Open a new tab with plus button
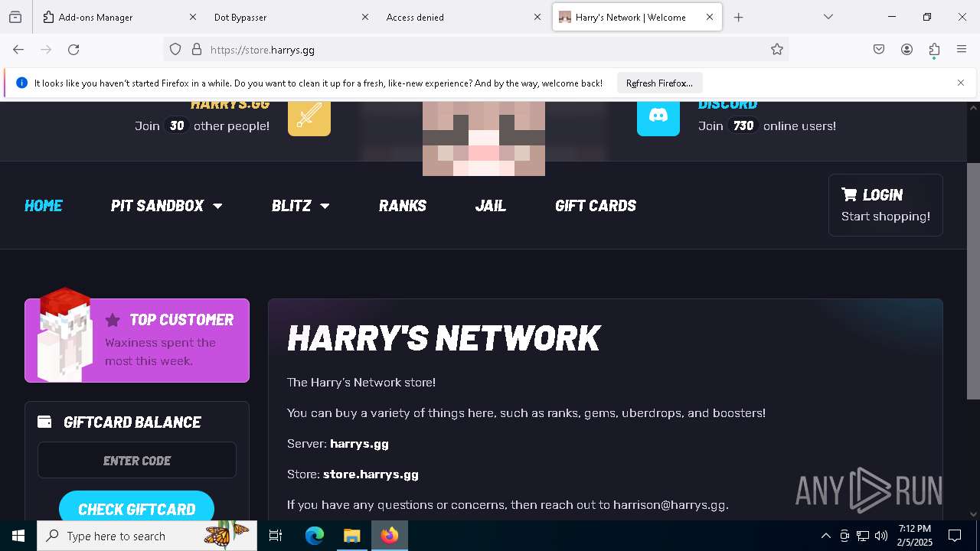Viewport: 980px width, 551px height. pos(738,17)
